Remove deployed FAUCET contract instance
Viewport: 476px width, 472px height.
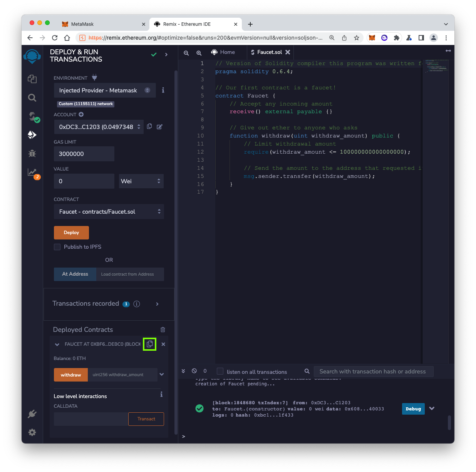163,344
